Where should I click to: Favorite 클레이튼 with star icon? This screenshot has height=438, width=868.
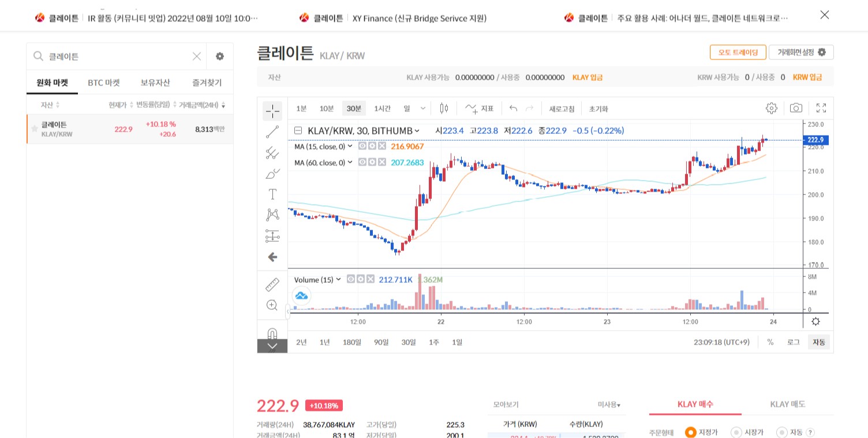click(x=35, y=129)
